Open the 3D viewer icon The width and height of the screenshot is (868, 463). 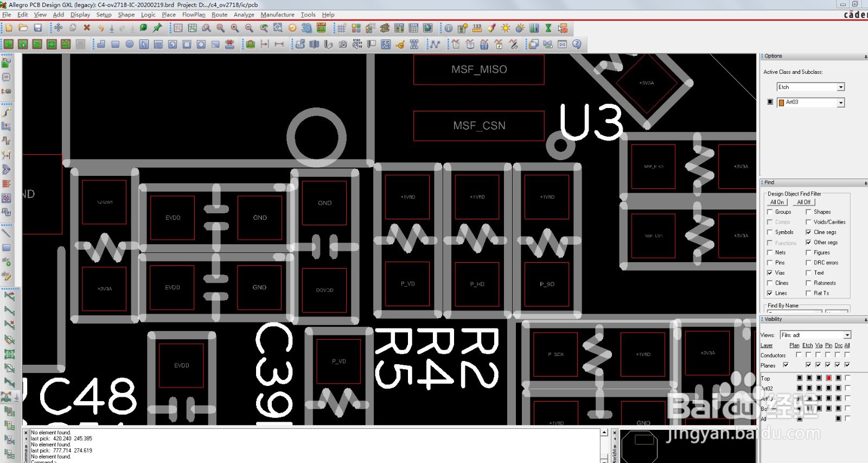pyautogui.click(x=307, y=28)
